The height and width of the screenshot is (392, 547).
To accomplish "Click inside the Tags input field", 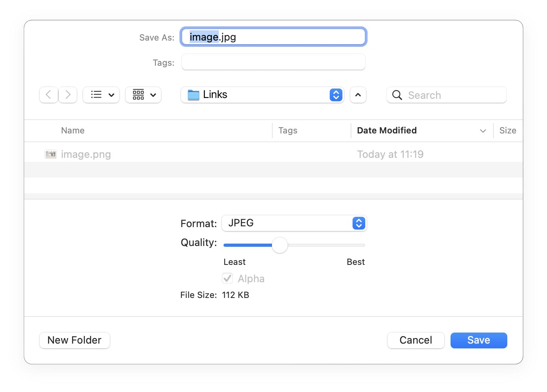I will click(x=273, y=62).
